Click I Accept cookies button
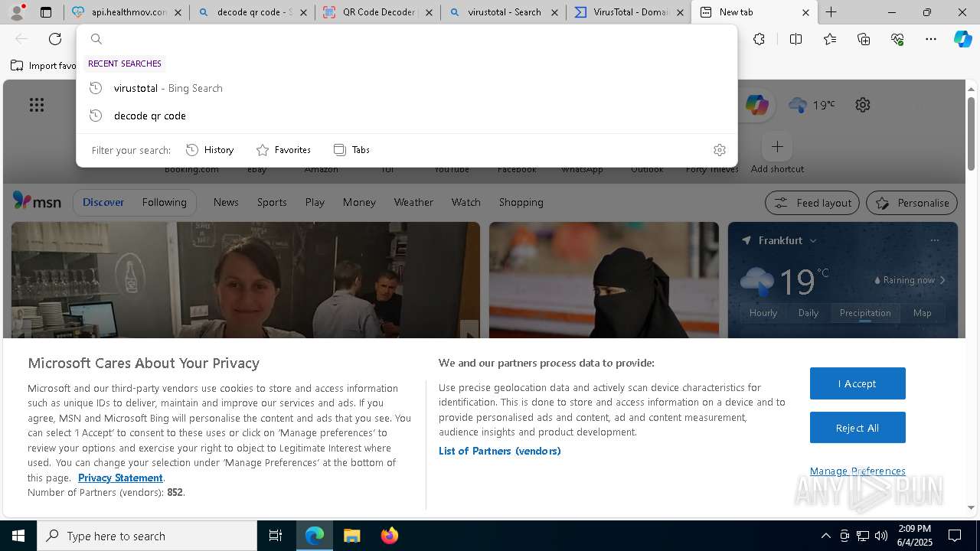The height and width of the screenshot is (551, 980). click(x=857, y=383)
